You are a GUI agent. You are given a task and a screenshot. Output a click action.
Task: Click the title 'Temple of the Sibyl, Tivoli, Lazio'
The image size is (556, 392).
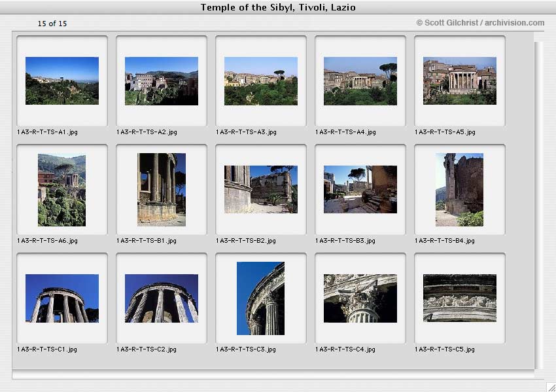coord(278,7)
